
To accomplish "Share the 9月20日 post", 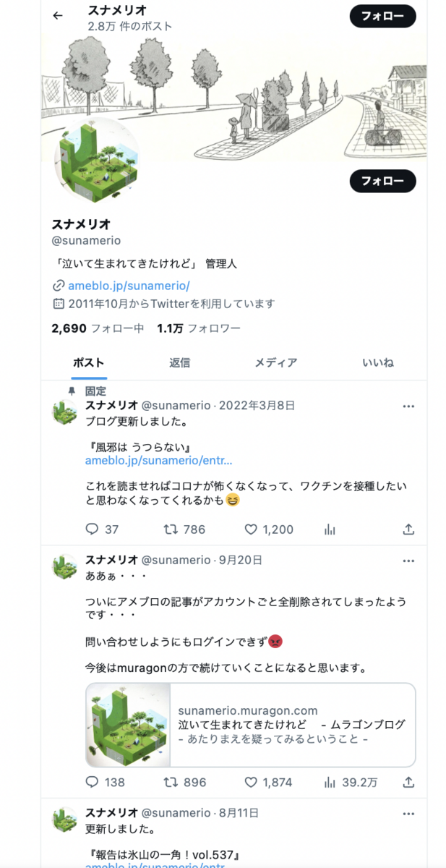I will coord(408,782).
